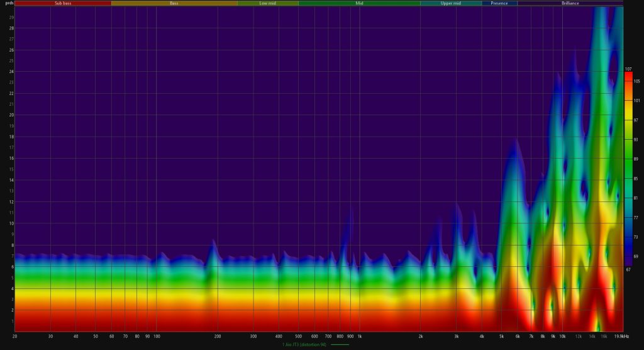Click the color scale near 89 dB

628,160
